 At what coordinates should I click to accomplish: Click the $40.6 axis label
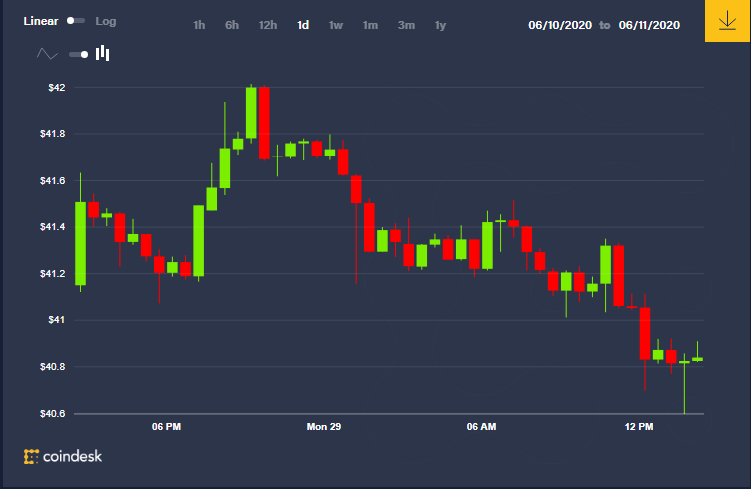pos(52,413)
